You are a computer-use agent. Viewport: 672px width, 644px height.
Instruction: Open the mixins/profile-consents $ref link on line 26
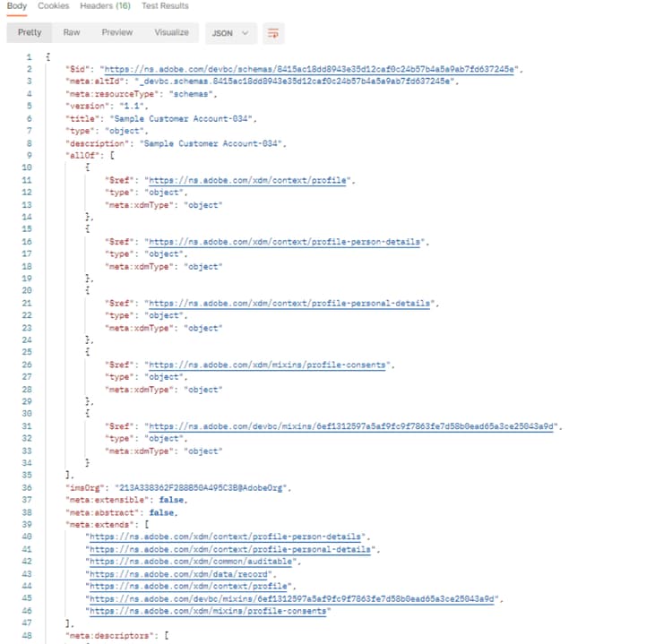(x=267, y=365)
